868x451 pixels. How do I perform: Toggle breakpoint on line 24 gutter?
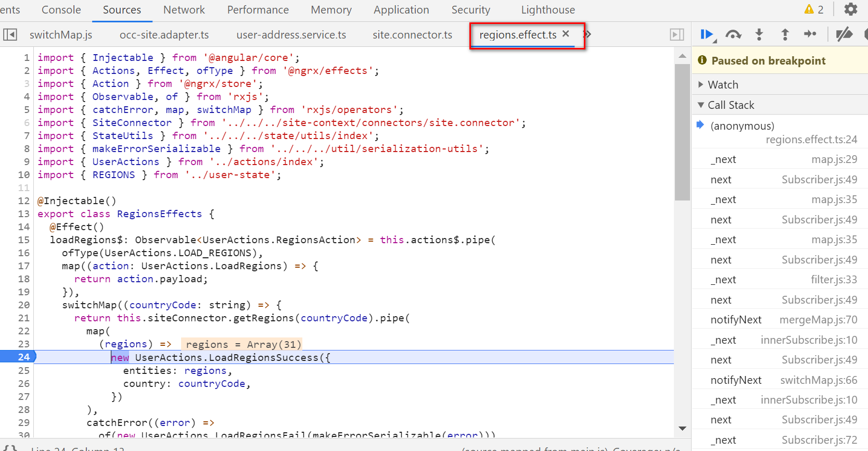(x=18, y=357)
